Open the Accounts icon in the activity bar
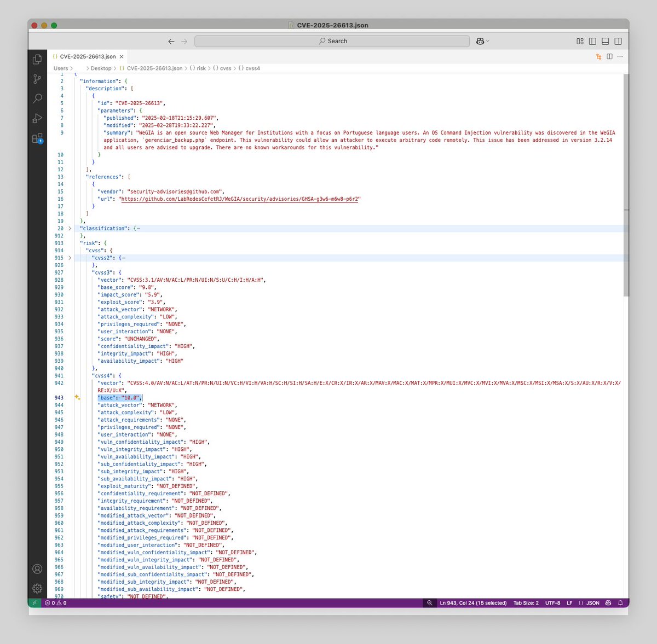Viewport: 657px width, 644px height. (37, 569)
